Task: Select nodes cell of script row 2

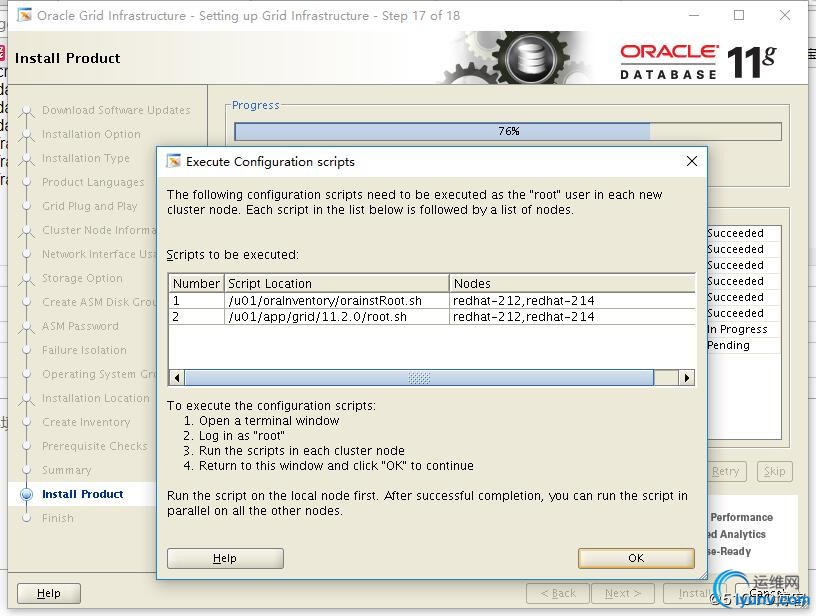Action: [572, 317]
